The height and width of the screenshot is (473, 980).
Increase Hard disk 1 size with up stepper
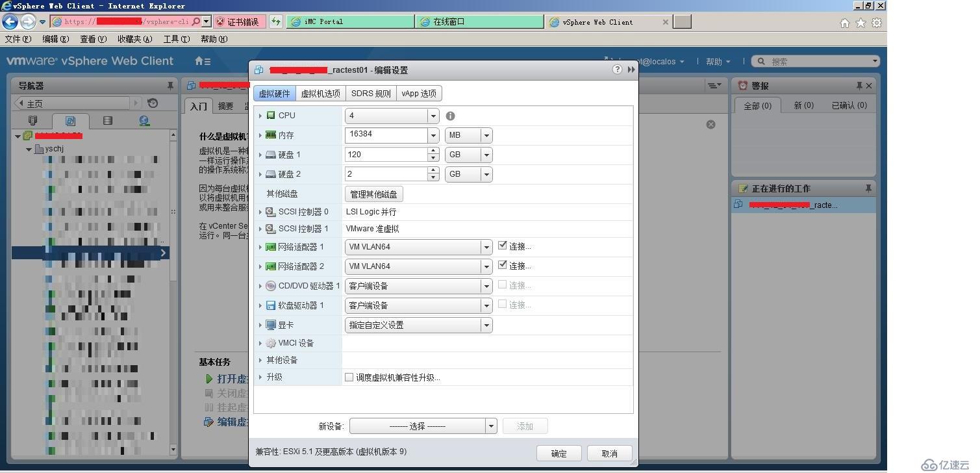[433, 151]
